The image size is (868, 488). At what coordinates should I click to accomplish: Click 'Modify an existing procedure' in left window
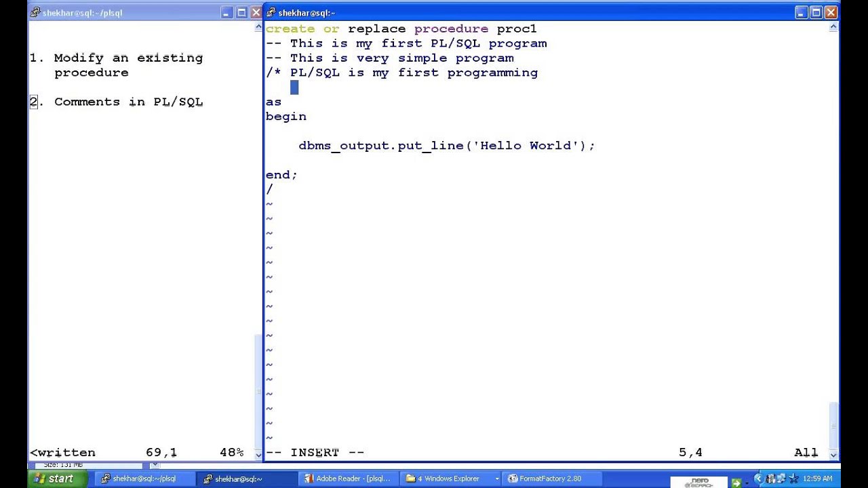click(x=128, y=65)
